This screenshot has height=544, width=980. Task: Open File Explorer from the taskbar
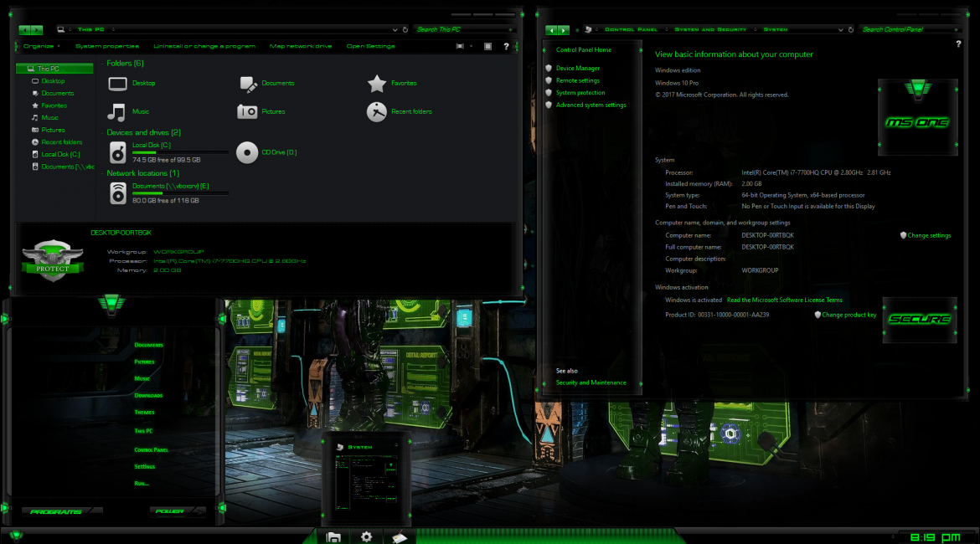[x=333, y=536]
